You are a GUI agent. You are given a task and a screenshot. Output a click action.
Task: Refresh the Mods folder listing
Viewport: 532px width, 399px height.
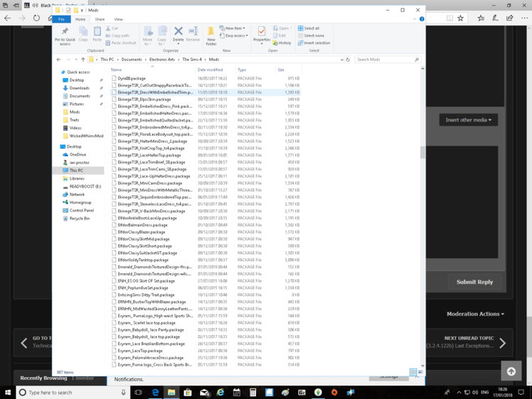(x=348, y=60)
